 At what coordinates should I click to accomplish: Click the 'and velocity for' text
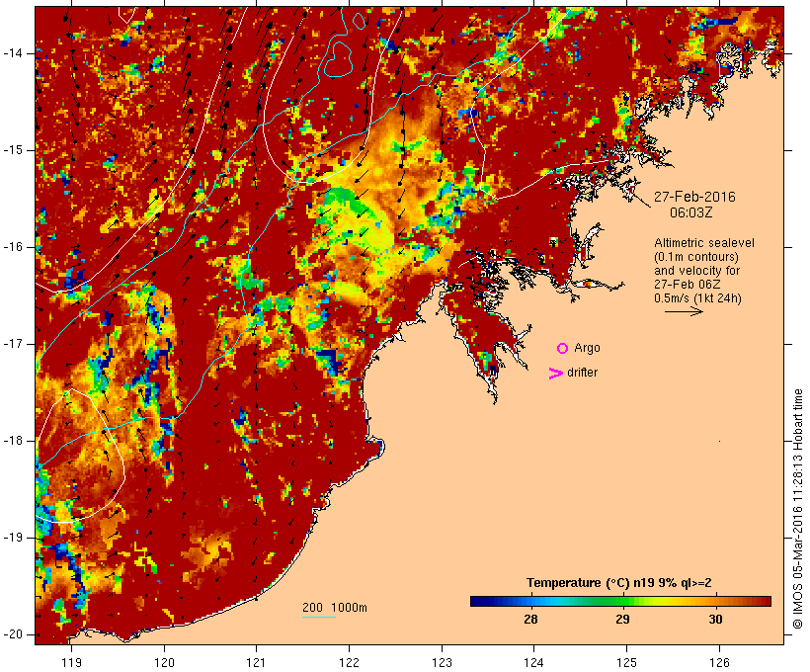pyautogui.click(x=696, y=271)
